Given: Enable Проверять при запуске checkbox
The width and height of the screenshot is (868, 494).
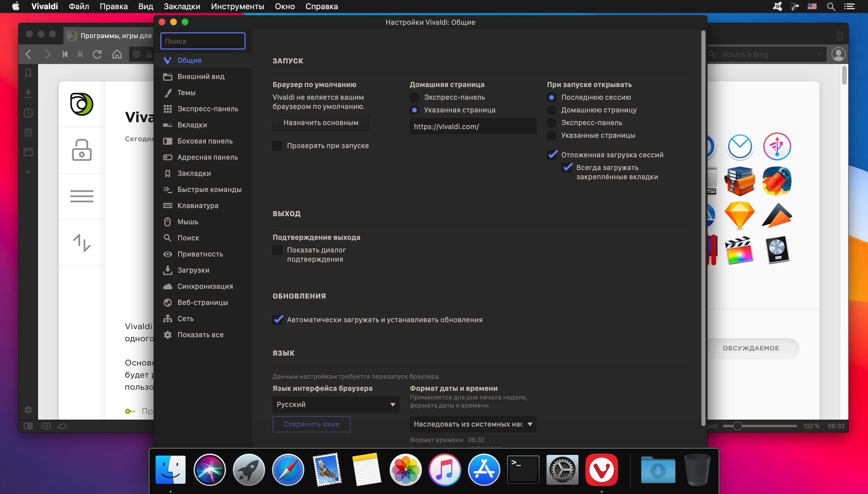Looking at the screenshot, I should pos(277,146).
